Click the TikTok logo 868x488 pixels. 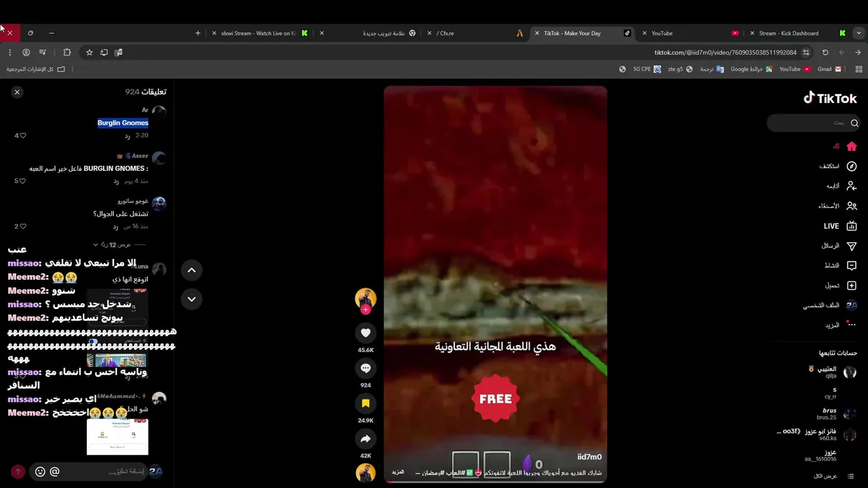(830, 98)
